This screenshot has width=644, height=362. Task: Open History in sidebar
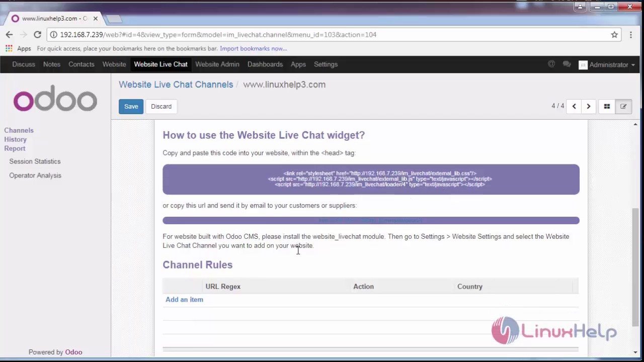click(15, 139)
